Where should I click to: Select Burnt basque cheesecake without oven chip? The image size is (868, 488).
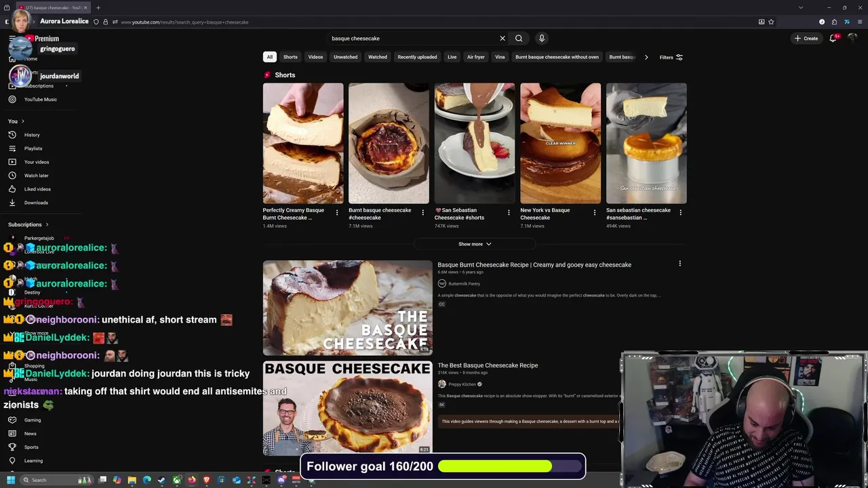tap(557, 57)
